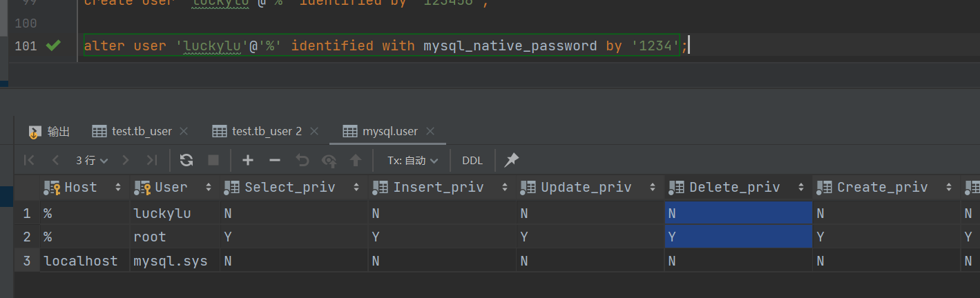Click the reload data refresh icon

click(x=186, y=160)
